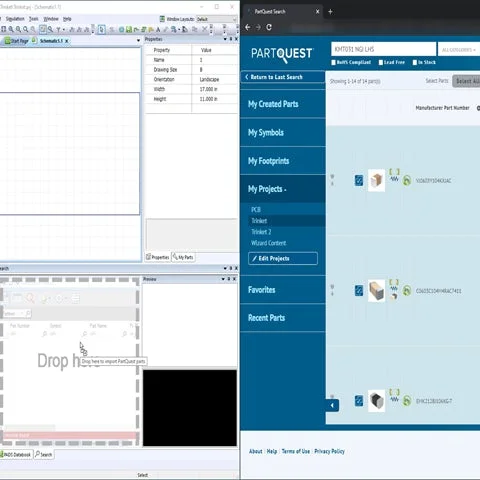The width and height of the screenshot is (480, 480).
Task: Open My Footprints
Action: pos(268,161)
